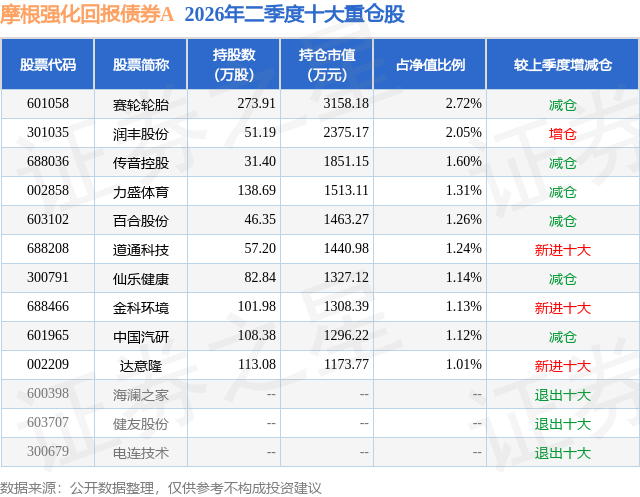Open the greyed 健友股份 entry
Image resolution: width=640 pixels, height=497 pixels.
141,424
